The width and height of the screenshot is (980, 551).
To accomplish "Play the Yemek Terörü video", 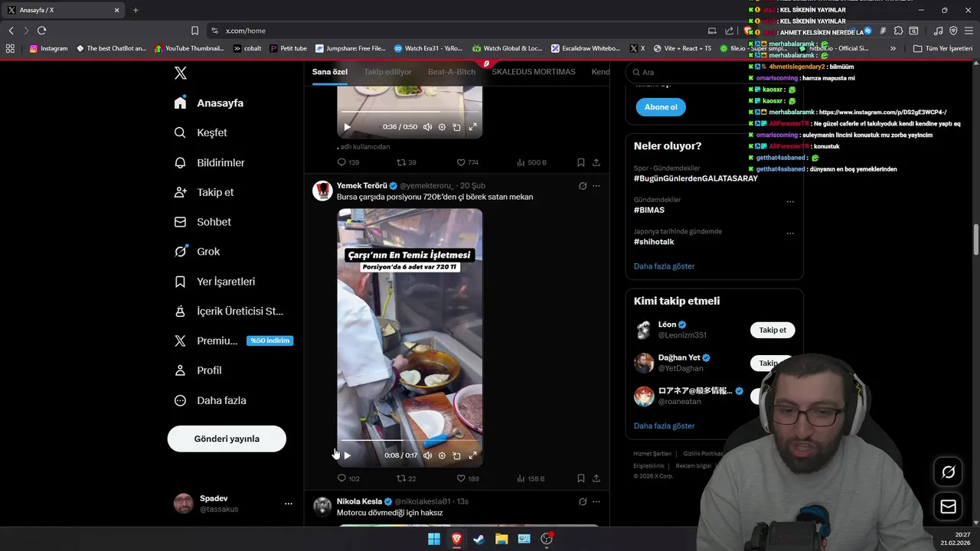I will click(347, 455).
